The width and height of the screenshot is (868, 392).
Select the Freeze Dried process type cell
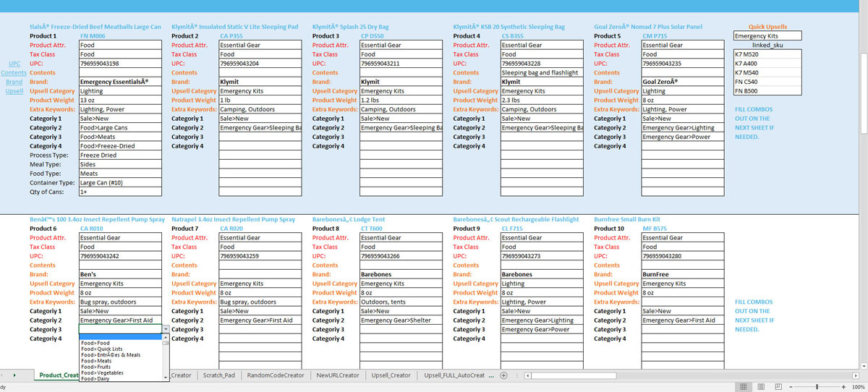pyautogui.click(x=120, y=155)
